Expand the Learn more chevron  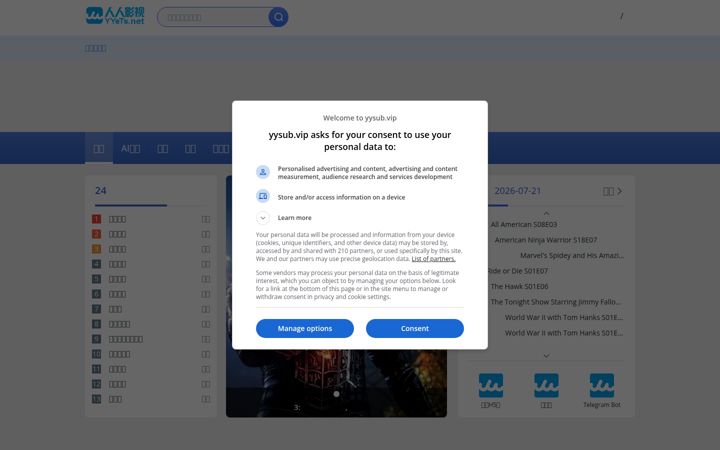263,218
